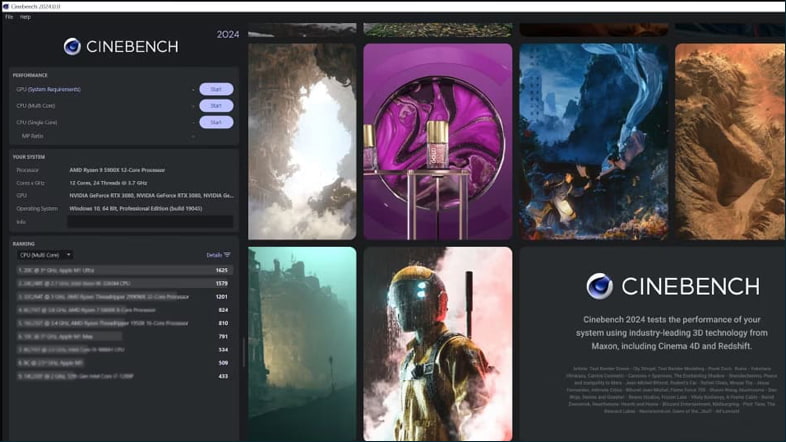Start the GPU benchmark test
Screen dimensions: 786x442
point(216,89)
